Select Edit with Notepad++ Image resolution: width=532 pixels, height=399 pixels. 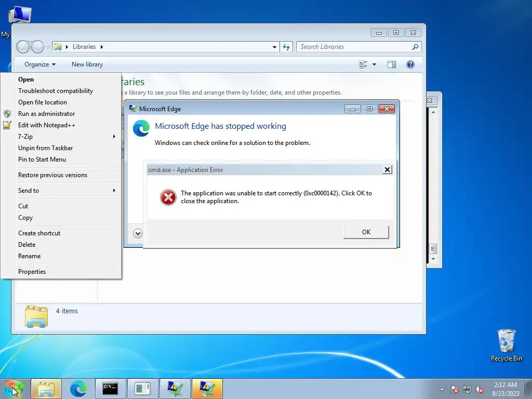(61, 125)
